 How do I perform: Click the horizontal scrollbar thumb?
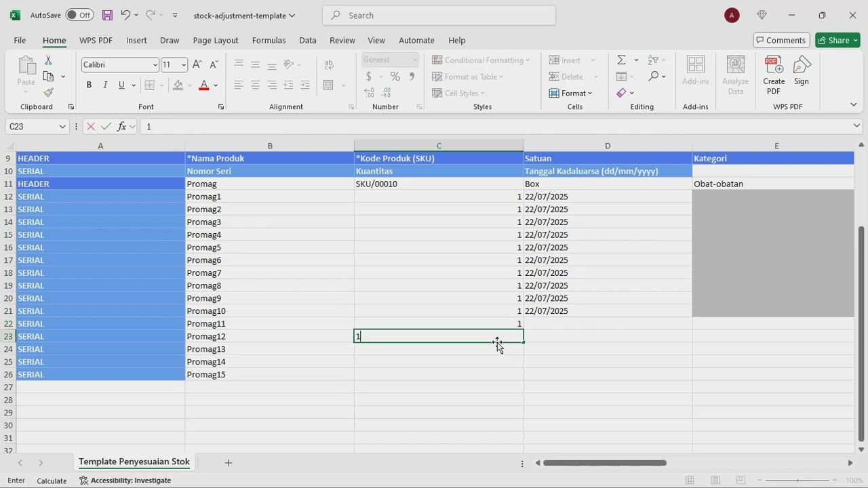(605, 463)
